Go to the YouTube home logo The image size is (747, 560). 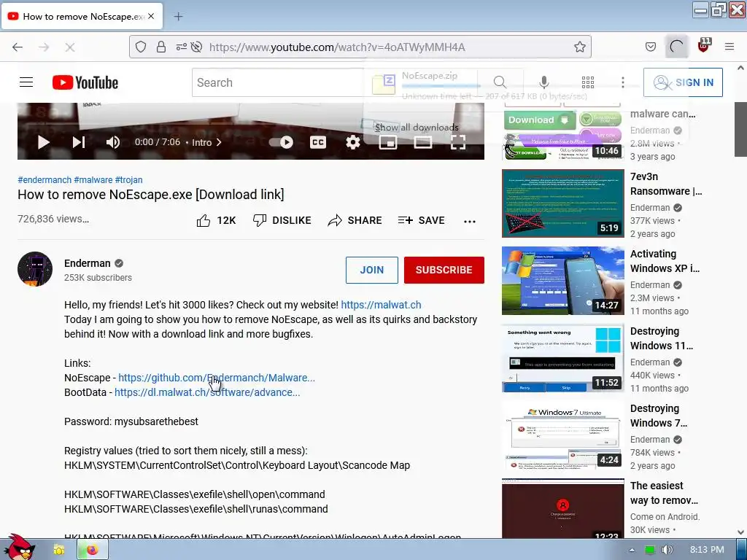click(85, 82)
